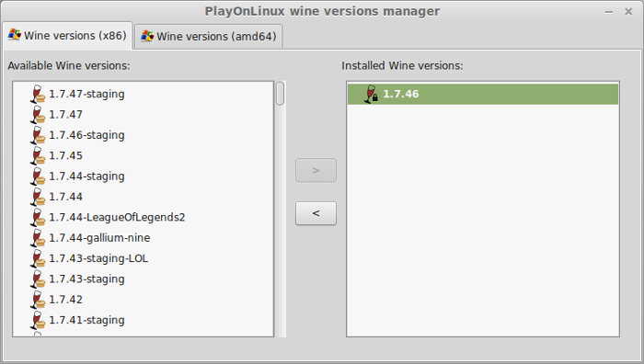Pick version 1.7.44 in the available list
644x364 pixels.
pyautogui.click(x=65, y=197)
